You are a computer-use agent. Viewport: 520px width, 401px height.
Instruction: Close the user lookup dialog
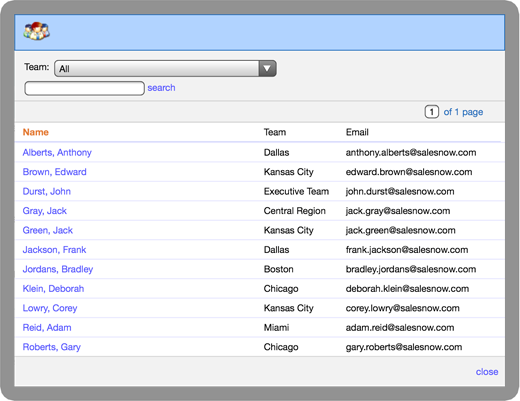[487, 372]
